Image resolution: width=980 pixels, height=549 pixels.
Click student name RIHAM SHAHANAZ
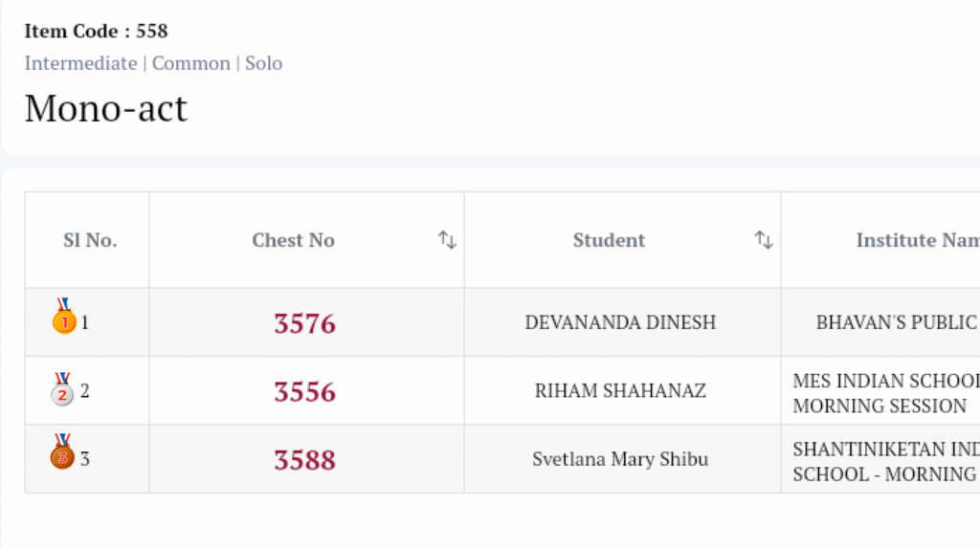[620, 391]
